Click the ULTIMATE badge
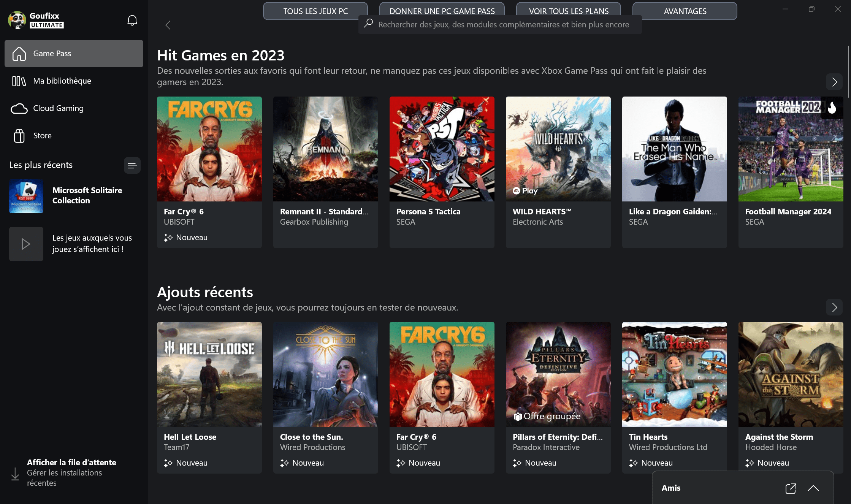The height and width of the screenshot is (504, 851). click(x=47, y=25)
